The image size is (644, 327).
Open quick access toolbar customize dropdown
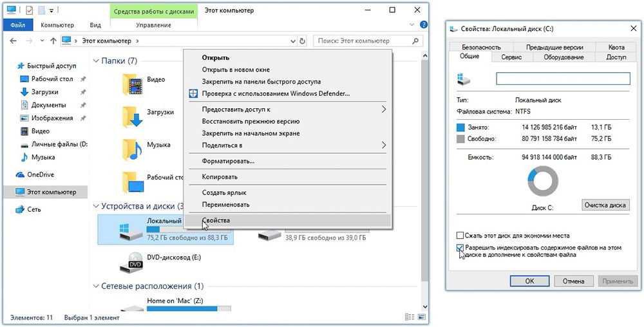pyautogui.click(x=52, y=10)
